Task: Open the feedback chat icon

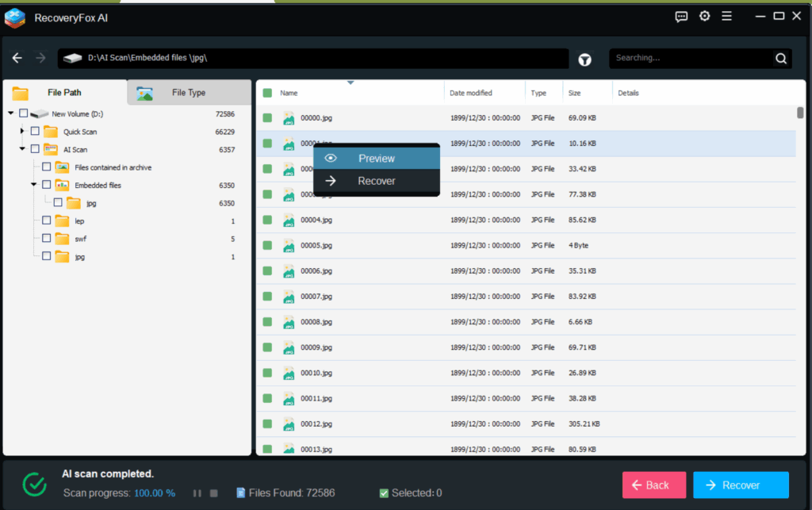Action: [681, 17]
